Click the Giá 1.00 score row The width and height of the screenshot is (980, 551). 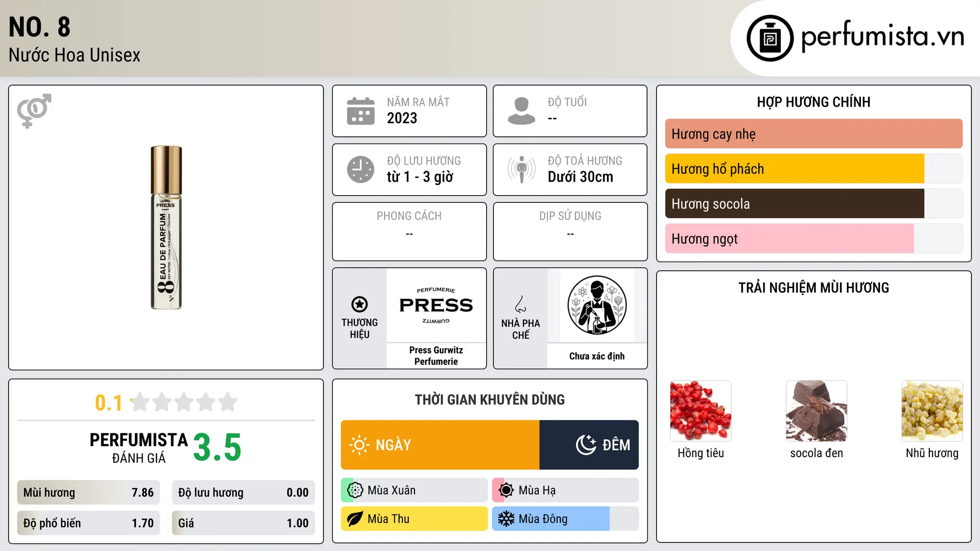tap(243, 523)
